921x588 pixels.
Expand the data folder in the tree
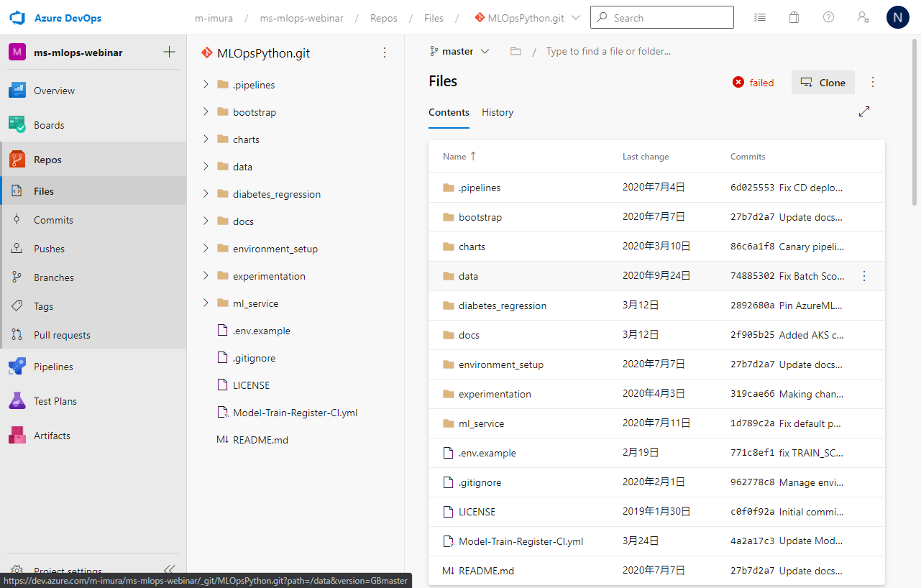pos(206,166)
